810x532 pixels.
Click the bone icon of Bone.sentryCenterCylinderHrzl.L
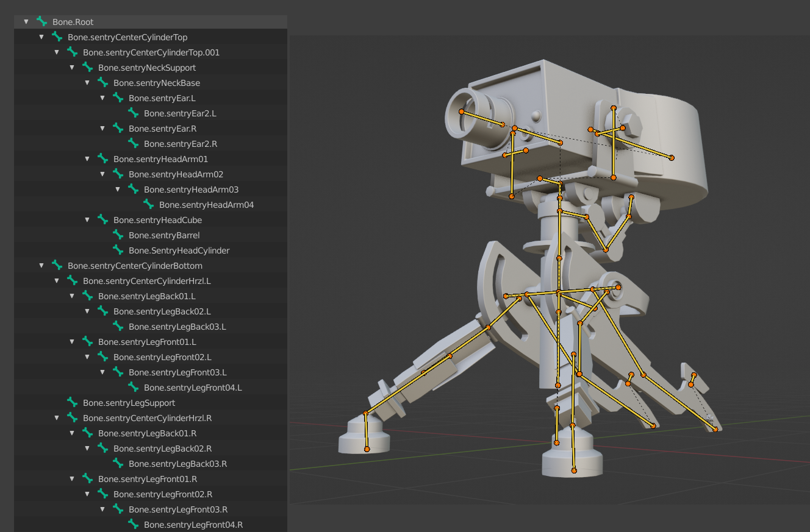coord(72,280)
